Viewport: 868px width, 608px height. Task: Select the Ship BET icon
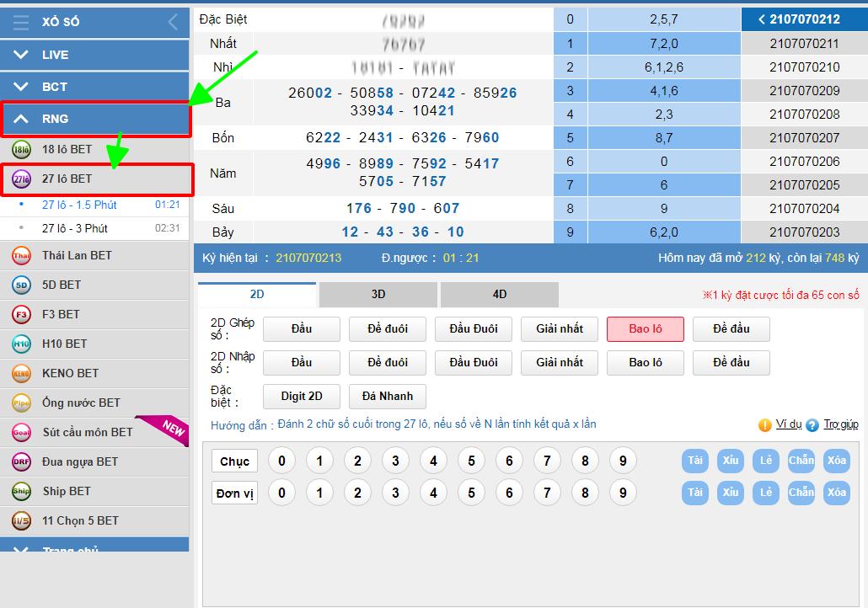[21, 491]
